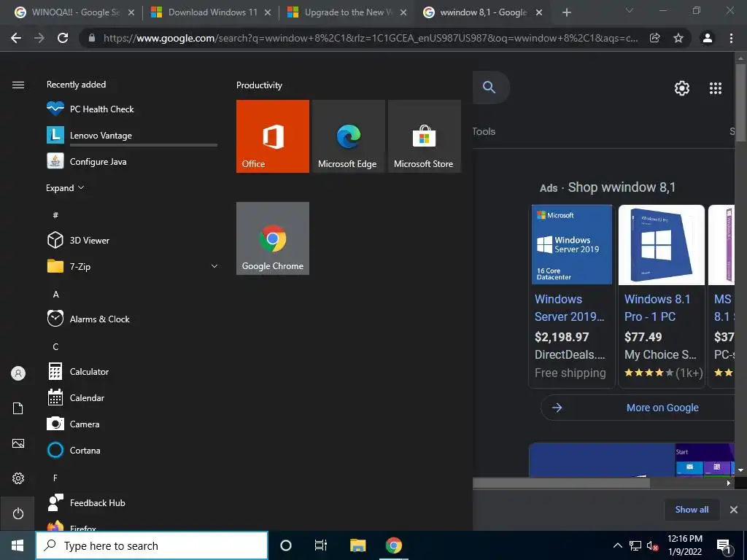Open Settings gear in Start sidebar

click(18, 478)
